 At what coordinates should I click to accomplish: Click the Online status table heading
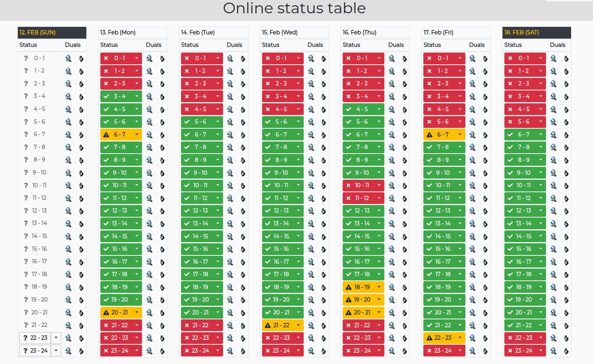tap(294, 8)
